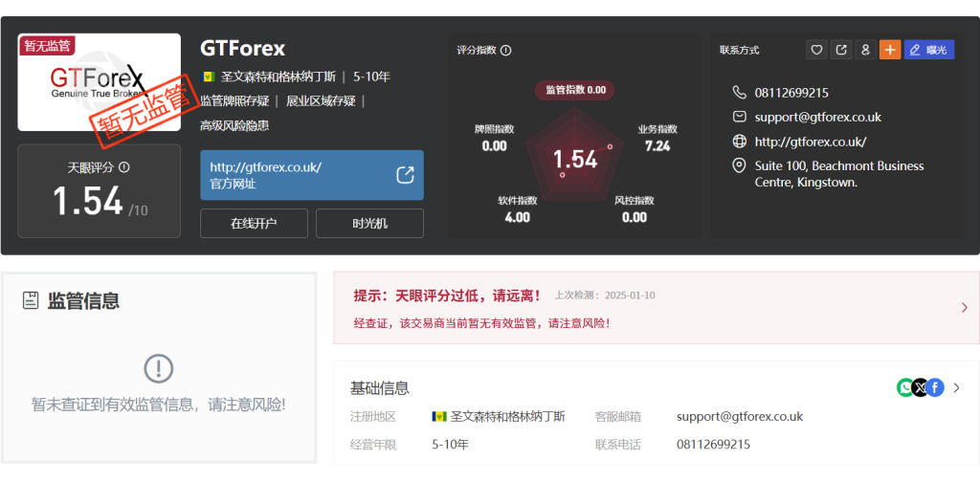
Task: Open the official website blue banner
Action: 312,175
